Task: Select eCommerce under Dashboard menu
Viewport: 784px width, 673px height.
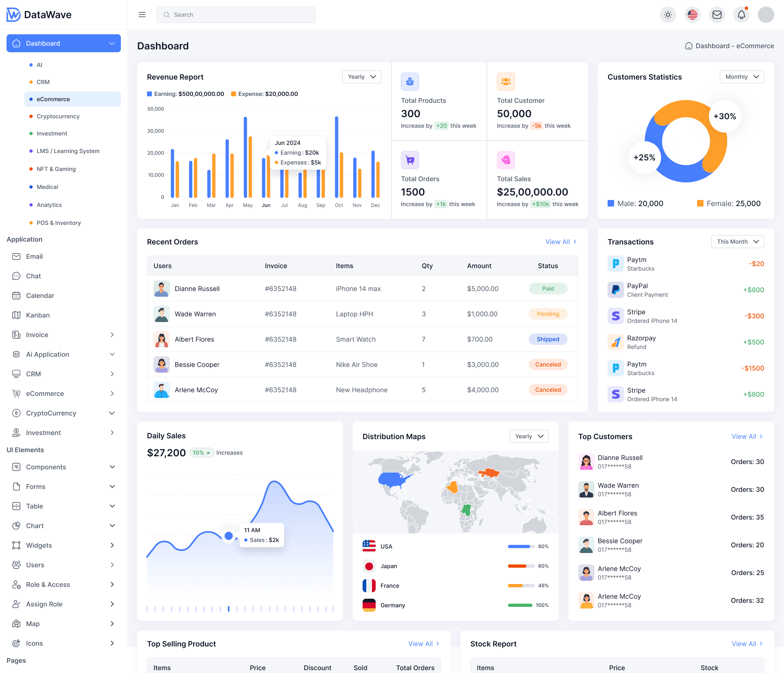Action: (53, 99)
